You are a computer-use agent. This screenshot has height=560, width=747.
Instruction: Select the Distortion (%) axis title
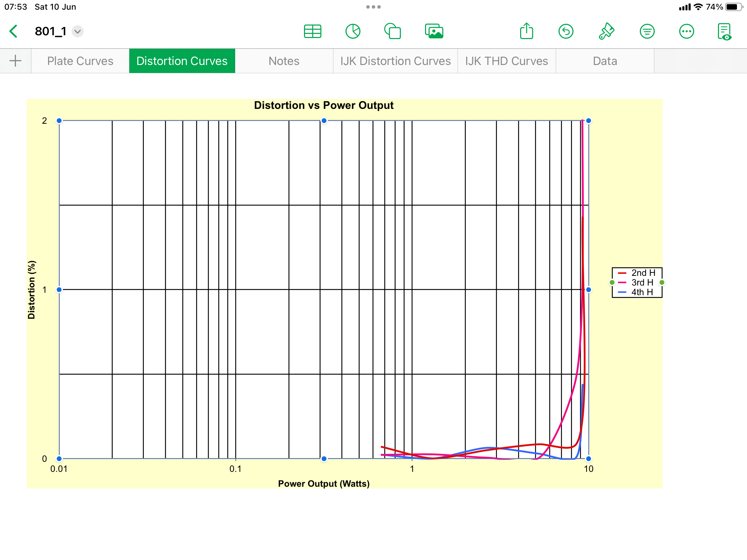click(x=31, y=290)
